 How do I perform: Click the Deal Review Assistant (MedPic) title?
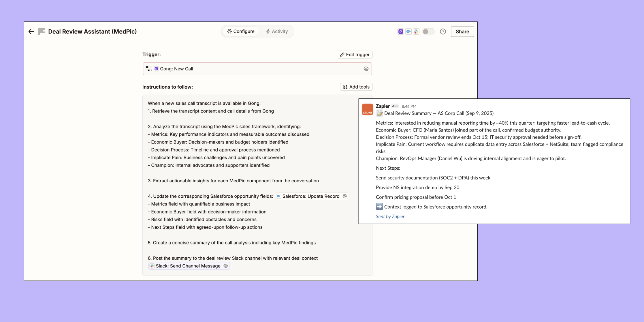tap(93, 31)
